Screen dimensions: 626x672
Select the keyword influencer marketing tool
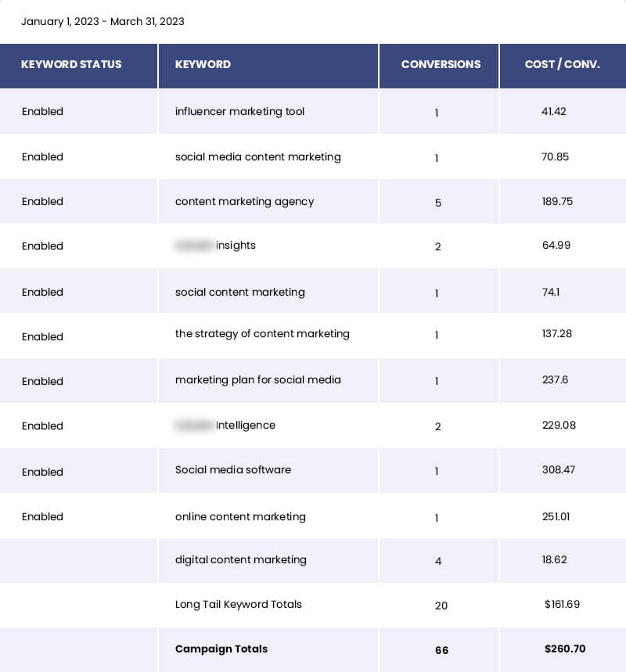239,111
